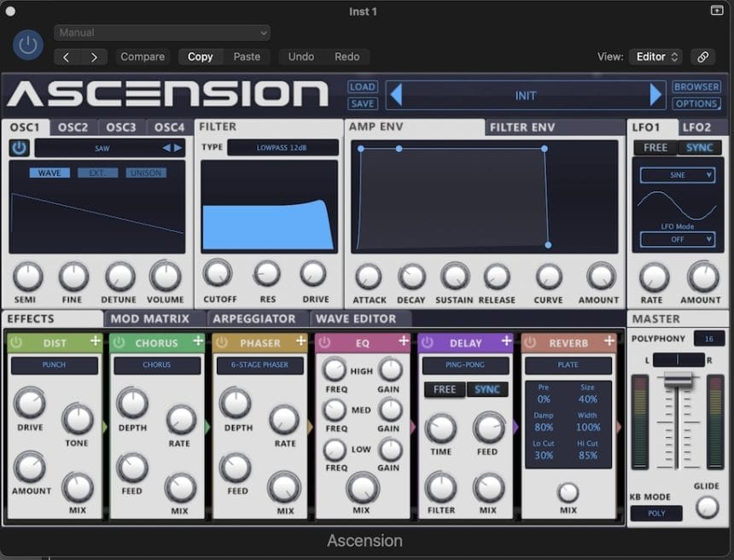
Task: Expand the View Editor dropdown
Action: (x=656, y=57)
